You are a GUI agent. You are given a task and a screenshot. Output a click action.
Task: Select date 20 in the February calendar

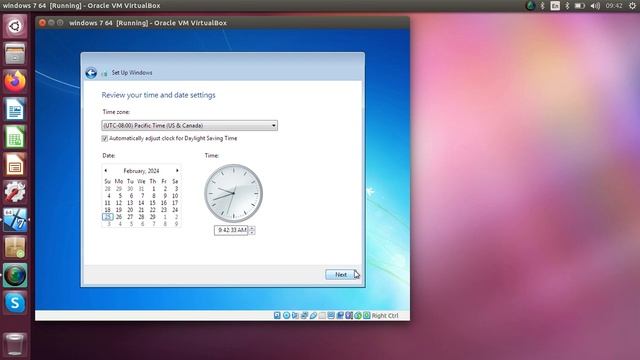(x=130, y=210)
